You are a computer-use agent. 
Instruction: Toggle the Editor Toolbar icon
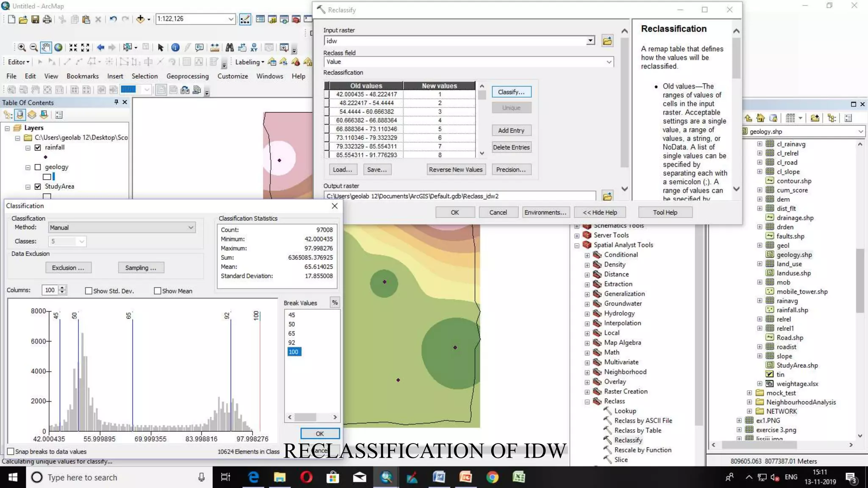coord(245,19)
